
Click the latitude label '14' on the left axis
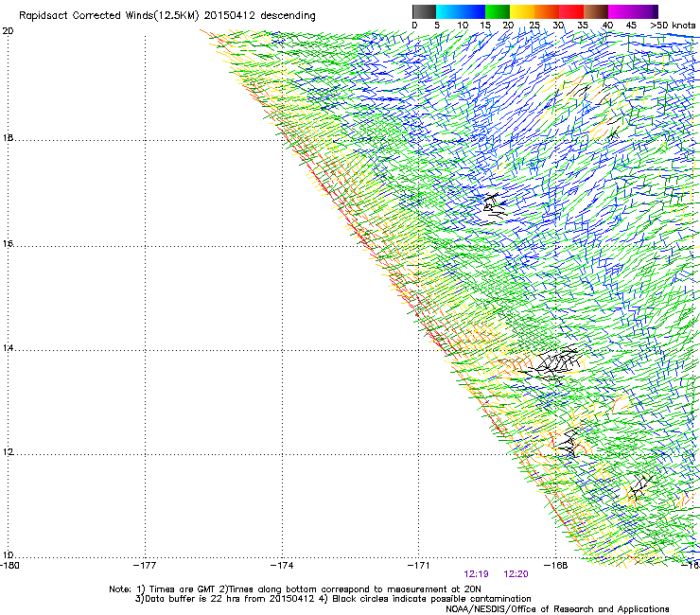click(8, 348)
